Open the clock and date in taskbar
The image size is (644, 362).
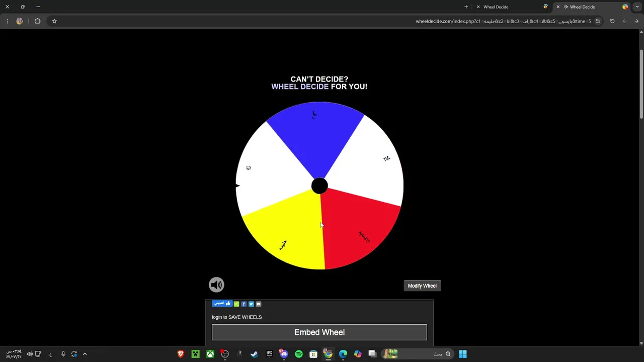point(14,354)
